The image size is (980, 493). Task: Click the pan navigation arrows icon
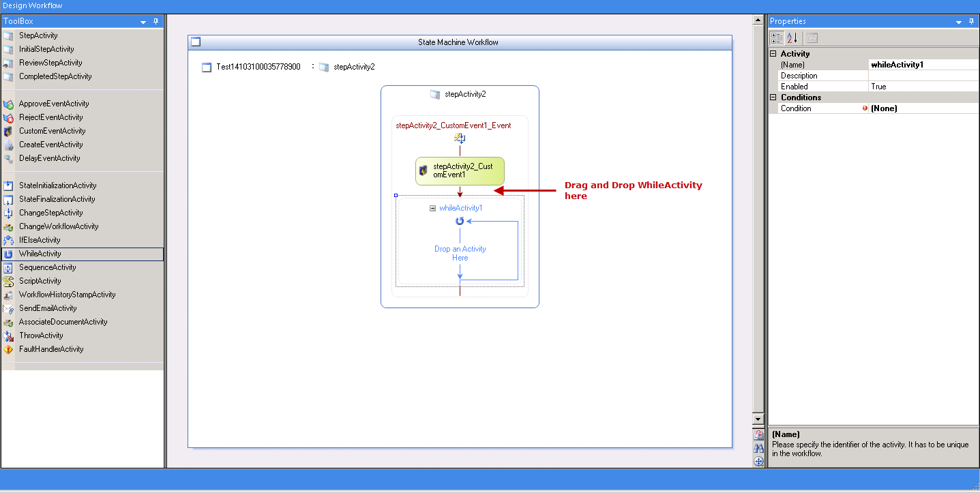[758, 462]
